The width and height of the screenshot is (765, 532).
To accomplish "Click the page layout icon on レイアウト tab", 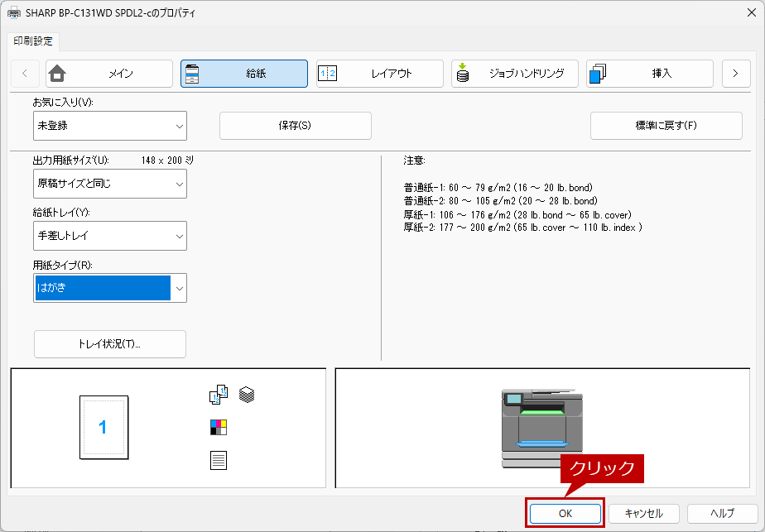I will 328,74.
